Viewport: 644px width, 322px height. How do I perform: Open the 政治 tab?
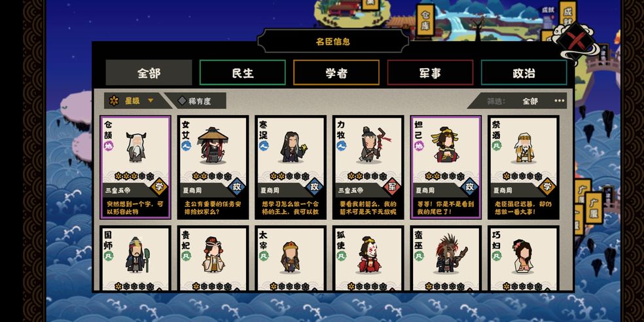(524, 73)
